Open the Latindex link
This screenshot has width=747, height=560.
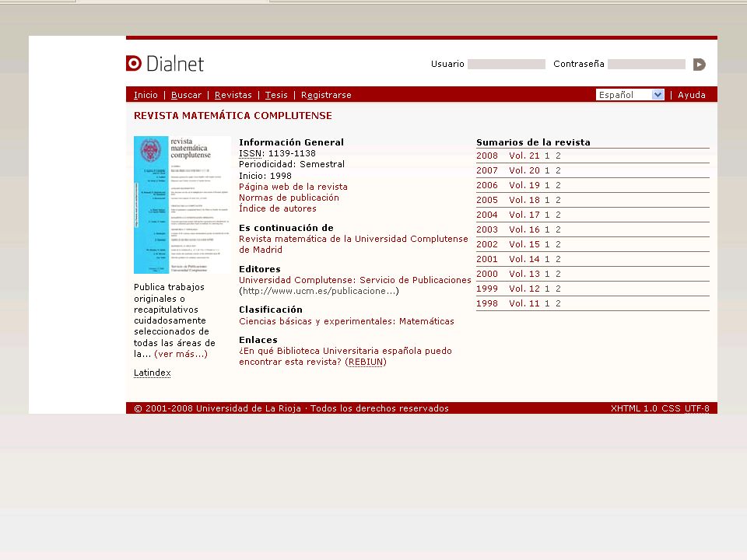click(152, 373)
